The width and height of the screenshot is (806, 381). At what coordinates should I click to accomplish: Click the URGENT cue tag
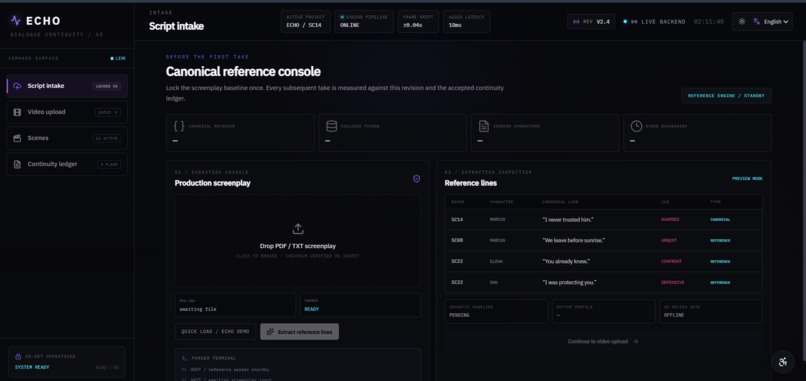pyautogui.click(x=669, y=241)
